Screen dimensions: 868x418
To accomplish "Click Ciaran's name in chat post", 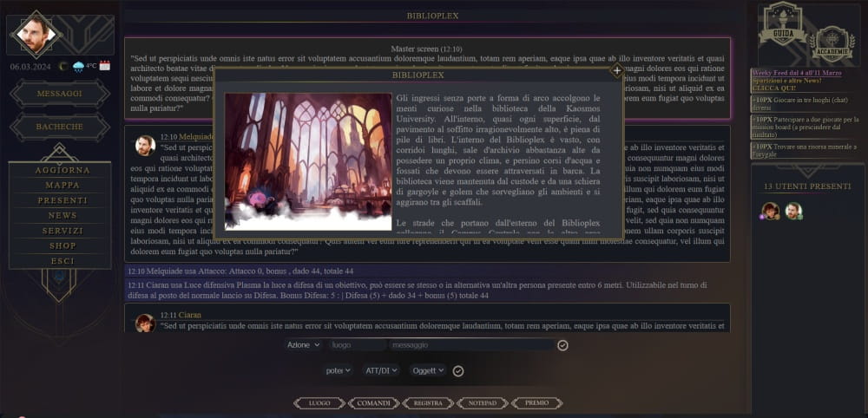I will (190, 315).
